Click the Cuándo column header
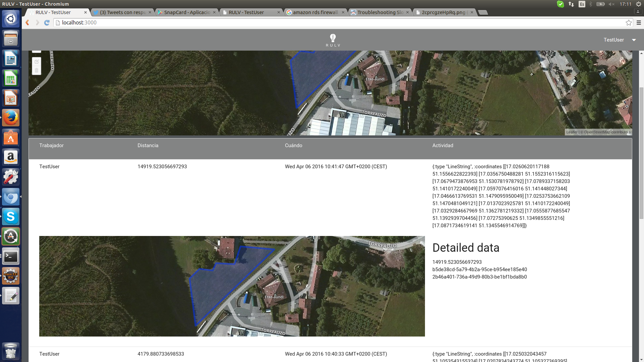Screen dimensions: 644x362 [293, 145]
